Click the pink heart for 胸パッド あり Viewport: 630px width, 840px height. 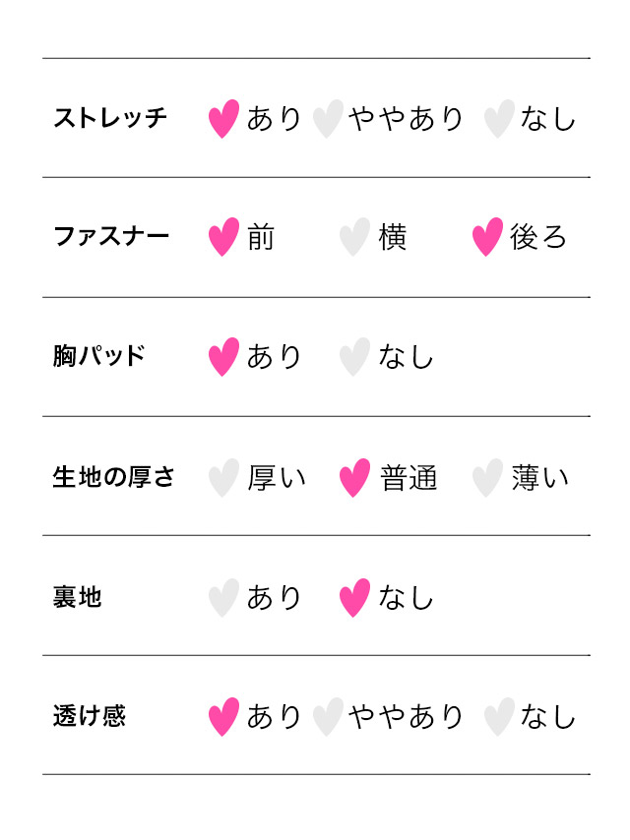(223, 357)
